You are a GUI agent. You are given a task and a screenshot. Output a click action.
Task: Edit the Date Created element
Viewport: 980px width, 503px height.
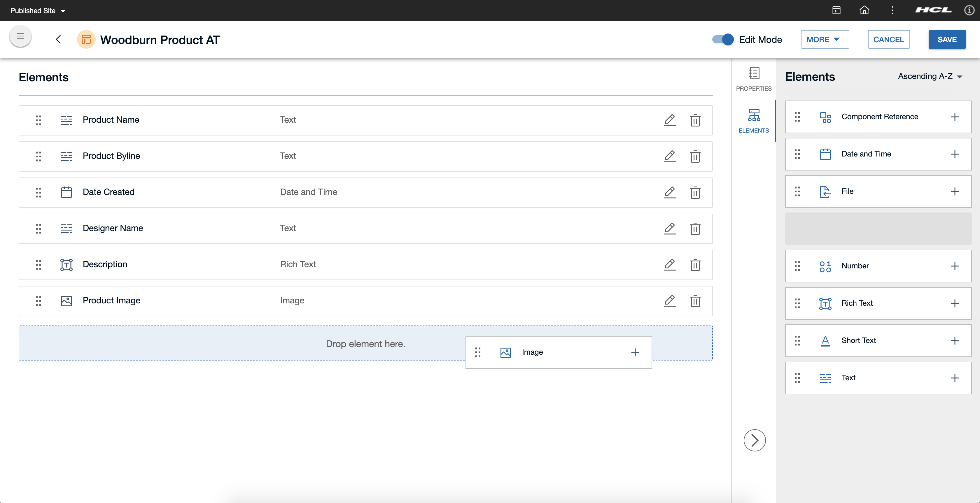pyautogui.click(x=670, y=192)
